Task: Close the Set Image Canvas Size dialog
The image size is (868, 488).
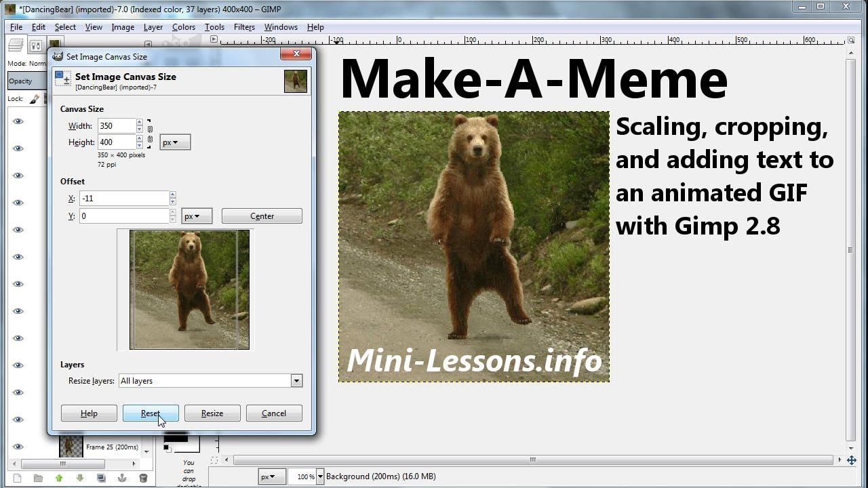Action: (296, 54)
